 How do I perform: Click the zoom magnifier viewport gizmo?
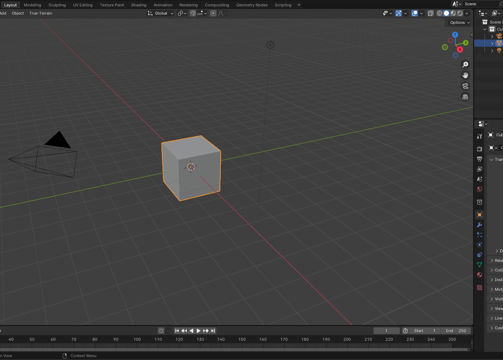pyautogui.click(x=465, y=65)
